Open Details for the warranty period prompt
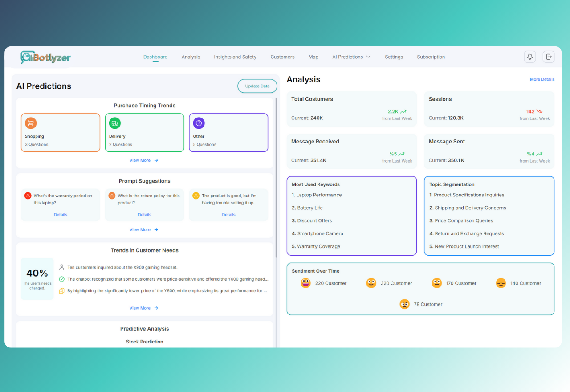This screenshot has height=392, width=570. click(x=61, y=215)
